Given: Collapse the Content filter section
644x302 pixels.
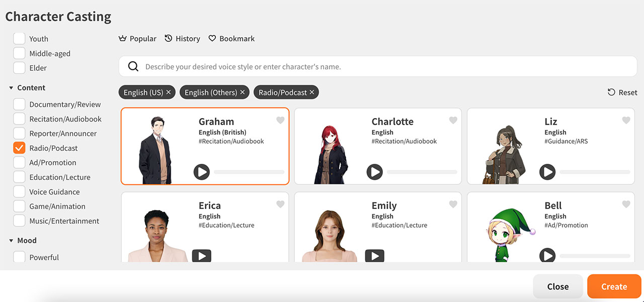Looking at the screenshot, I should [x=11, y=88].
